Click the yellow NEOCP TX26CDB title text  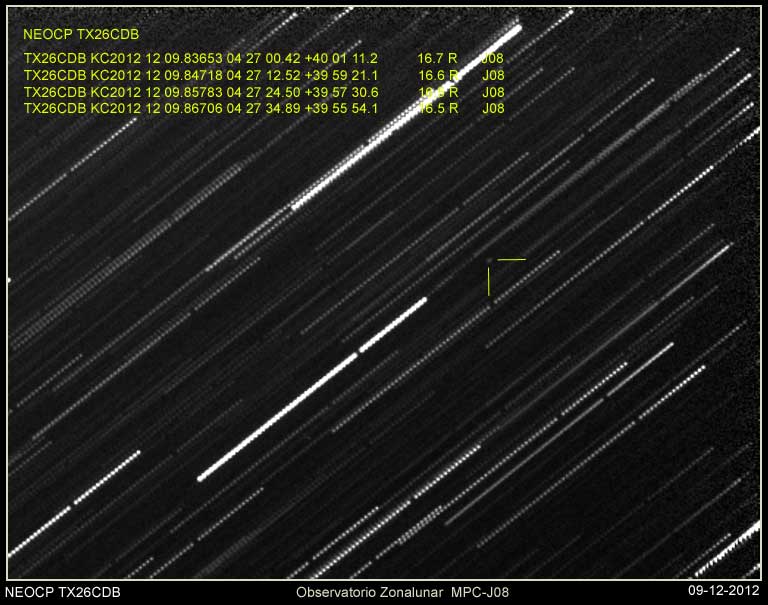pyautogui.click(x=80, y=33)
